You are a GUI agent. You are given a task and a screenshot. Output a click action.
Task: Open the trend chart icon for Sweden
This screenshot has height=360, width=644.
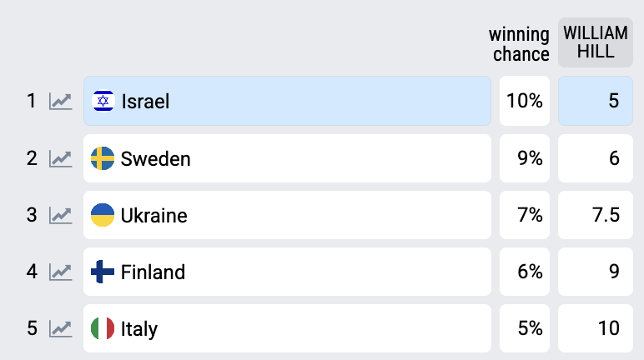(60, 158)
